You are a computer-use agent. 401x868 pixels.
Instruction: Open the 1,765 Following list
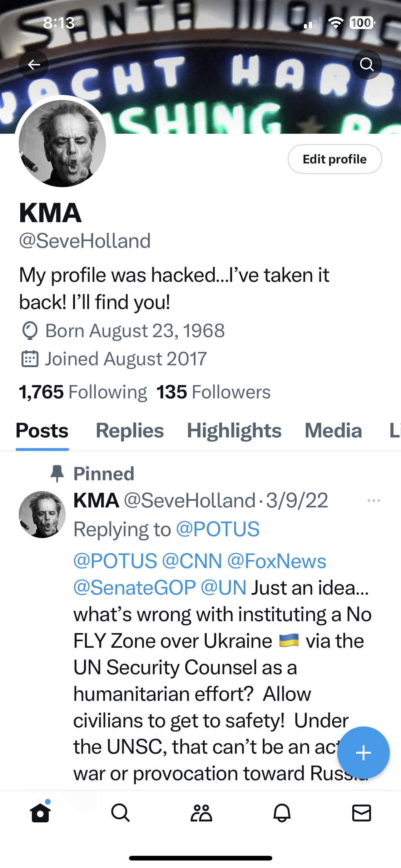click(83, 392)
